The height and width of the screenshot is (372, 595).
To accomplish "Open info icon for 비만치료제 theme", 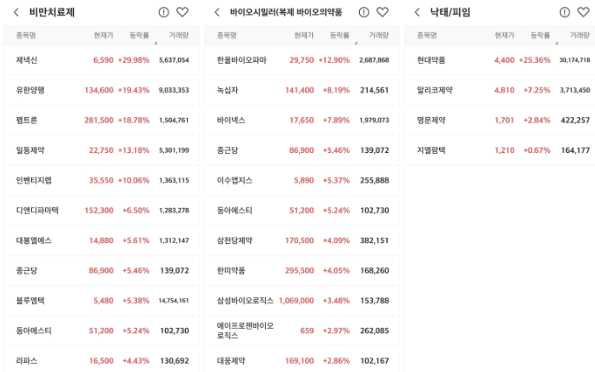I will [x=164, y=13].
